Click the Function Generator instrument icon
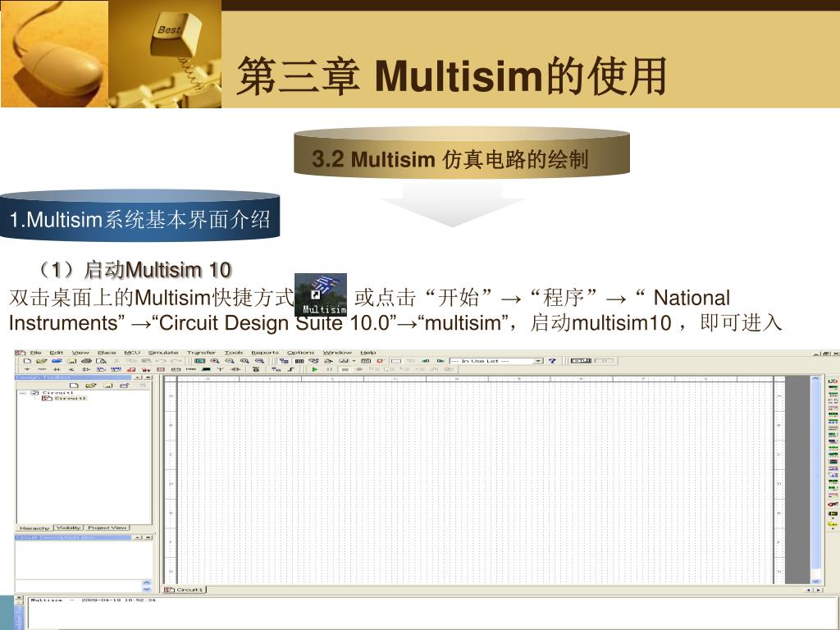The width and height of the screenshot is (840, 630). tap(833, 387)
